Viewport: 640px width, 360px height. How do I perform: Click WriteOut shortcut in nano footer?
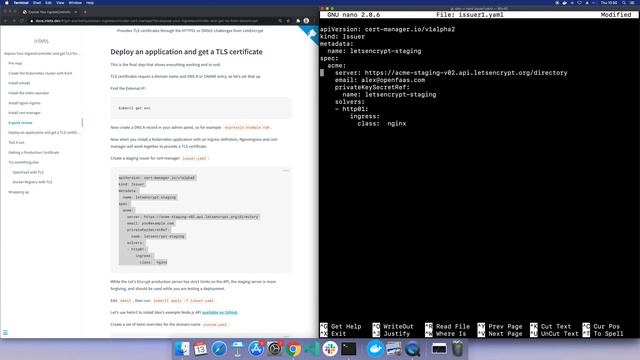pyautogui.click(x=393, y=327)
